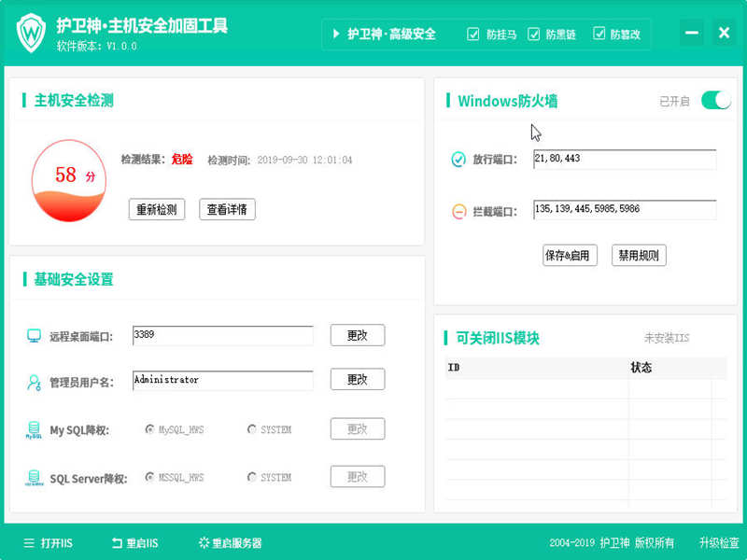Open 护卫神·高级安全 link

391,34
